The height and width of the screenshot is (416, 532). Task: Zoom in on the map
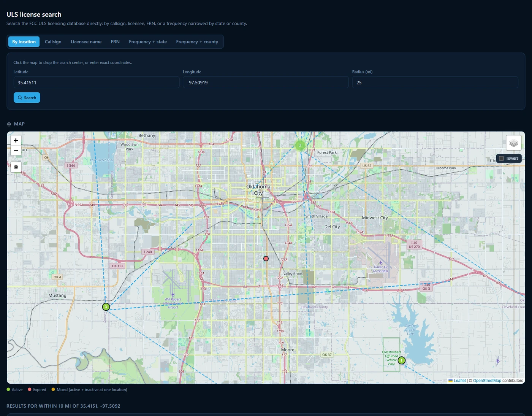tap(16, 140)
